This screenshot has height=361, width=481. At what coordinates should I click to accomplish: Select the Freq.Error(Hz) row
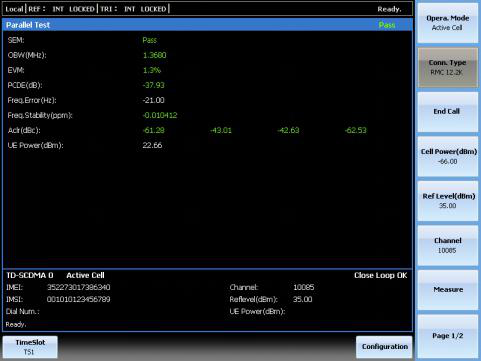pyautogui.click(x=207, y=100)
